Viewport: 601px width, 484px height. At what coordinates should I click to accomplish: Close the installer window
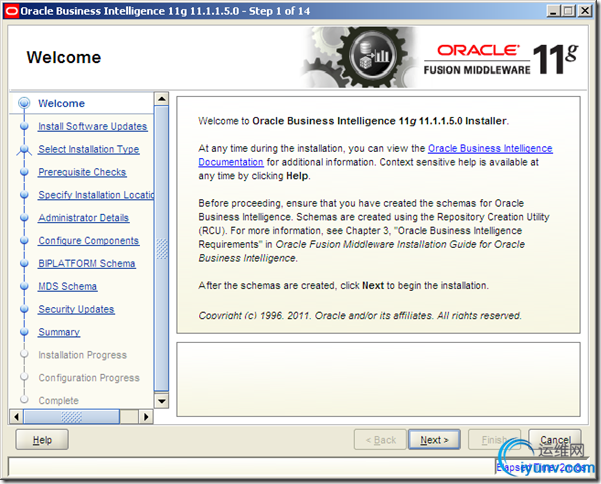pos(585,11)
